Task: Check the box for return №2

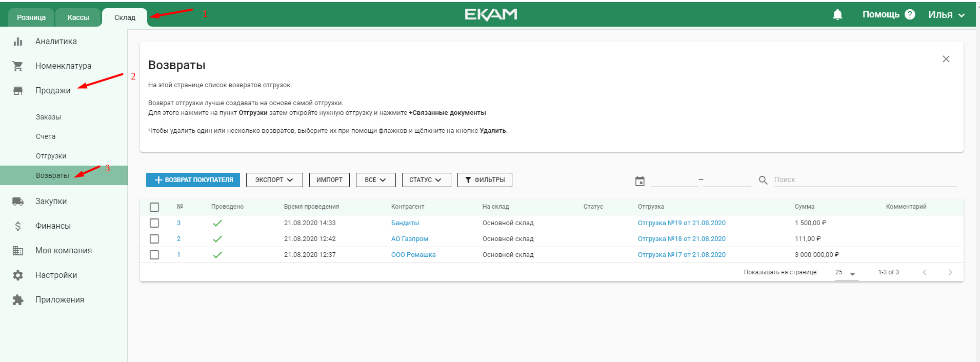Action: [x=154, y=239]
